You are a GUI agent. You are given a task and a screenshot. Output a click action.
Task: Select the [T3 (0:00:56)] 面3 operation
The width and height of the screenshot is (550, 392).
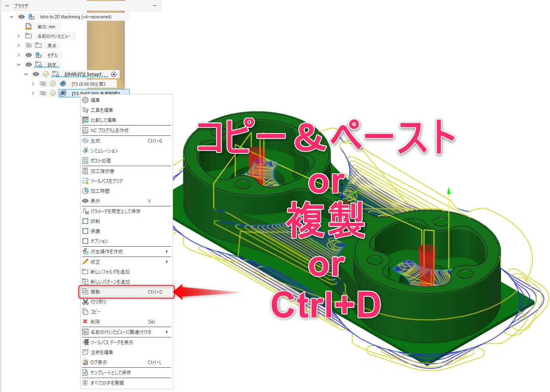[x=88, y=84]
